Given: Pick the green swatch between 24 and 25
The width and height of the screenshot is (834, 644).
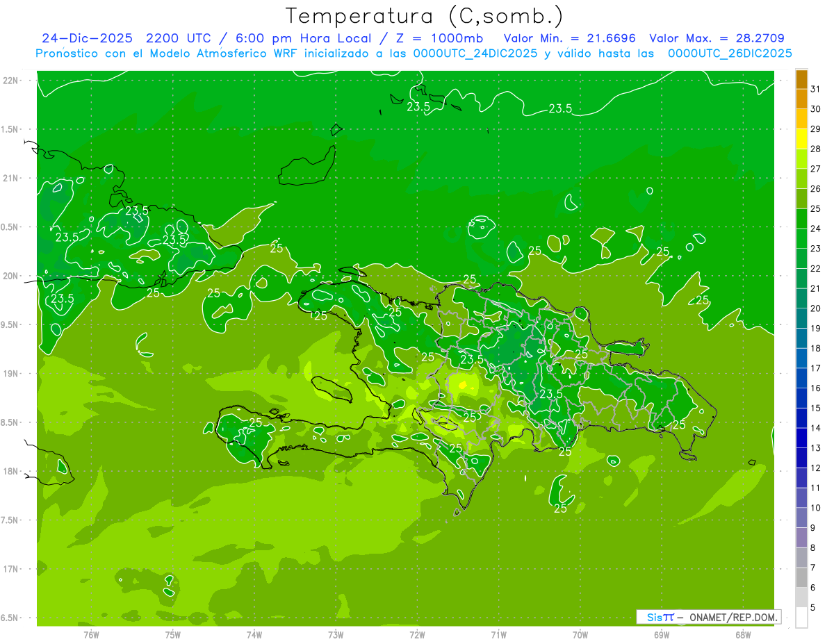Looking at the screenshot, I should [x=801, y=218].
